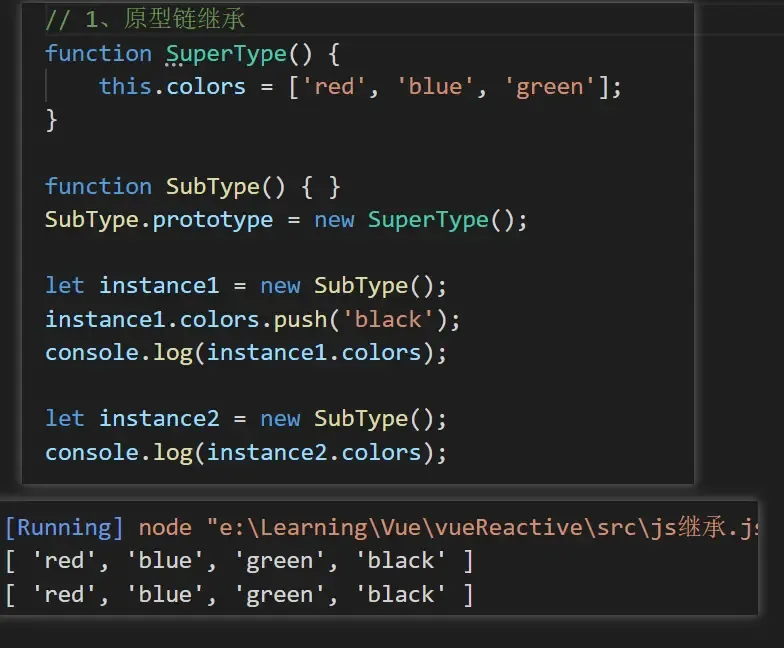Click the closing brace of SuperType function
The width and height of the screenshot is (784, 648).
(52, 120)
